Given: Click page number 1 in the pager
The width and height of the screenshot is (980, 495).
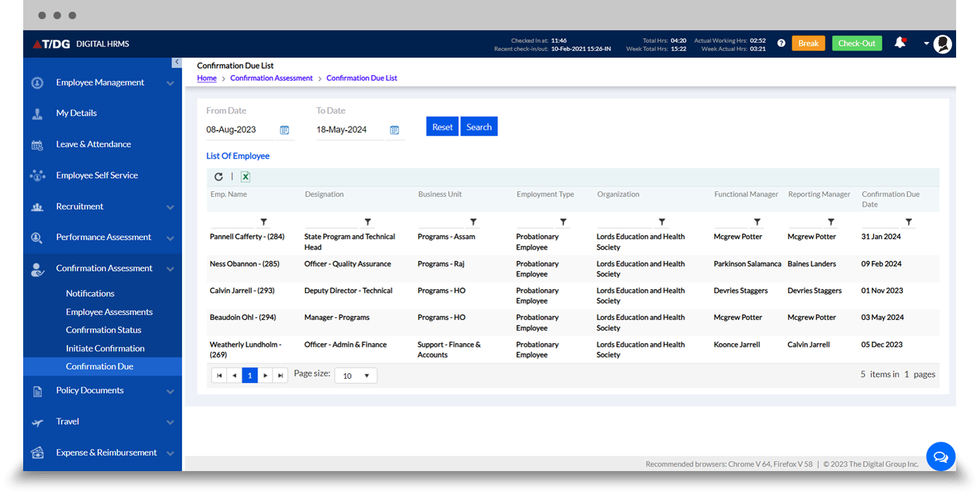Looking at the screenshot, I should (x=250, y=375).
